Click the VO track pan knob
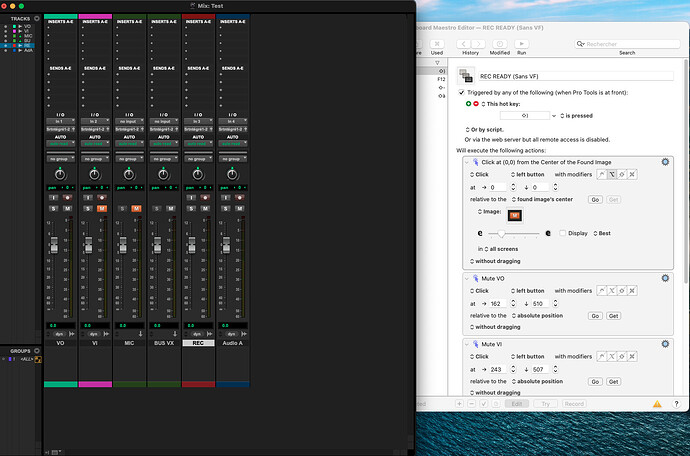 click(x=60, y=174)
